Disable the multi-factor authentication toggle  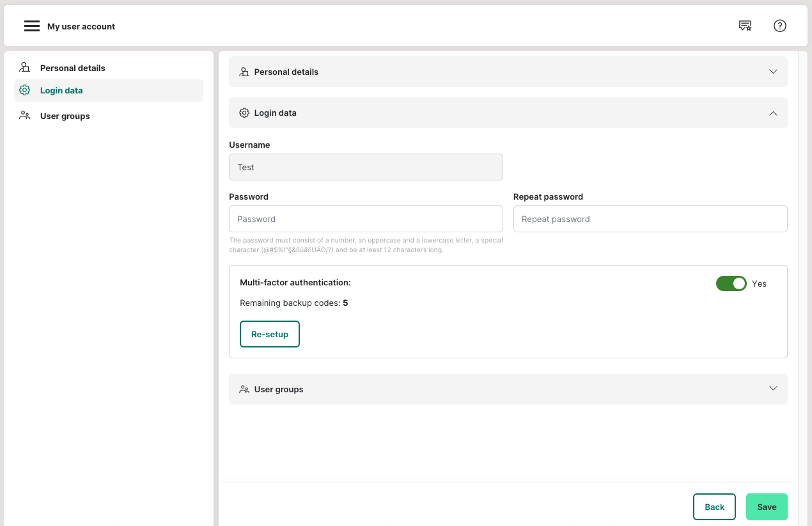pos(731,283)
